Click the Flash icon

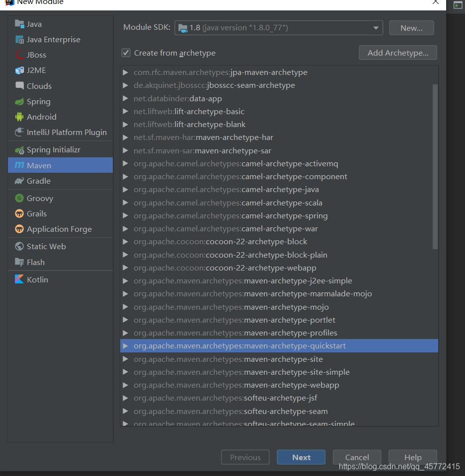19,262
